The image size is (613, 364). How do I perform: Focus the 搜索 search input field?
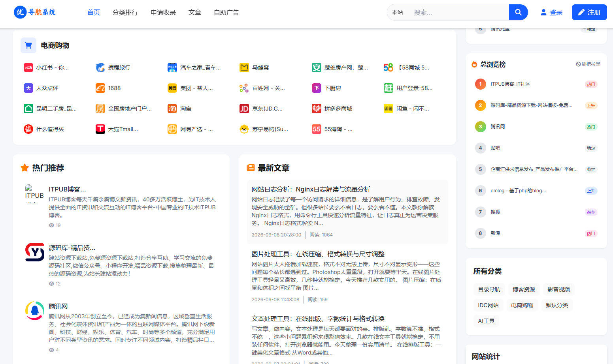[x=459, y=12]
